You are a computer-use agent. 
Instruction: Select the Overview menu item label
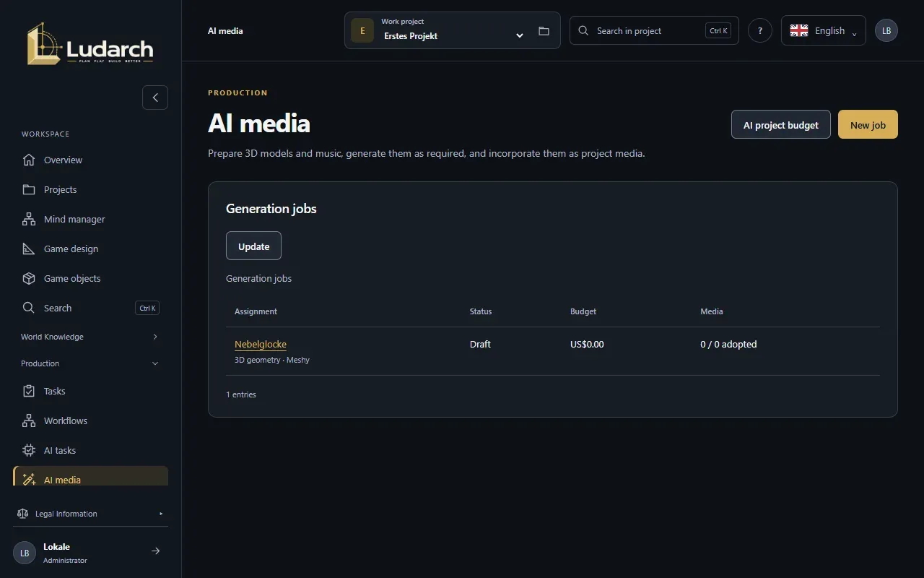point(63,160)
